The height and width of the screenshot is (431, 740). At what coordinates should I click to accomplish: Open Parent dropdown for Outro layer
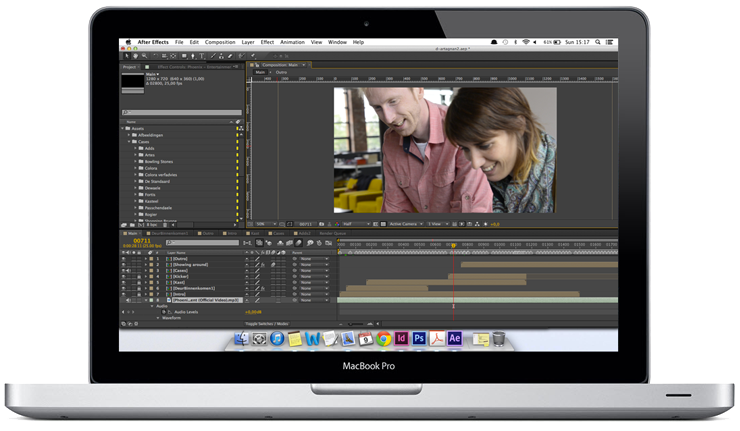click(314, 259)
